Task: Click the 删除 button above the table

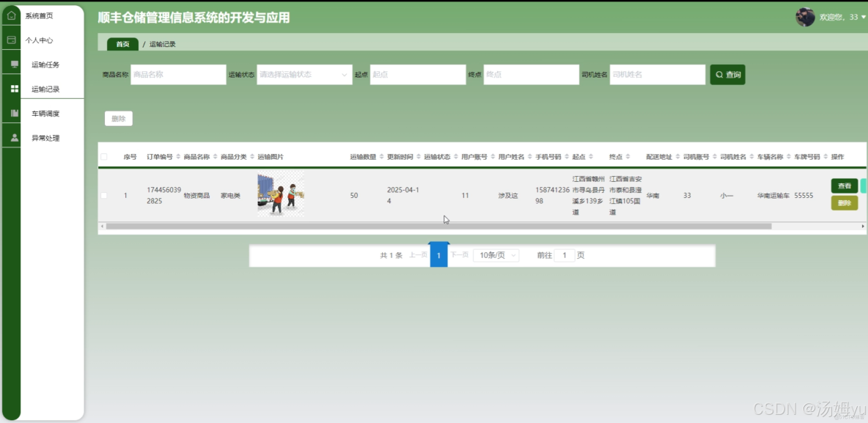Action: click(x=118, y=117)
